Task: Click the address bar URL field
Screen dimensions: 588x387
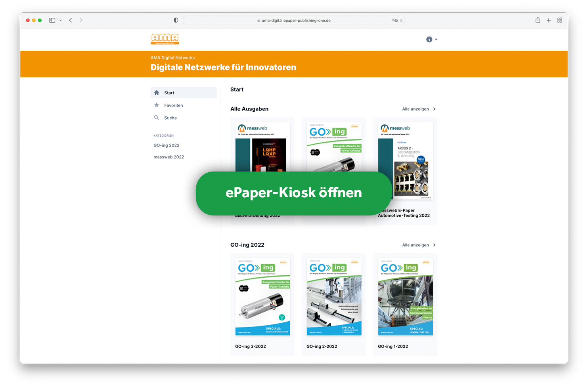Action: tap(294, 20)
